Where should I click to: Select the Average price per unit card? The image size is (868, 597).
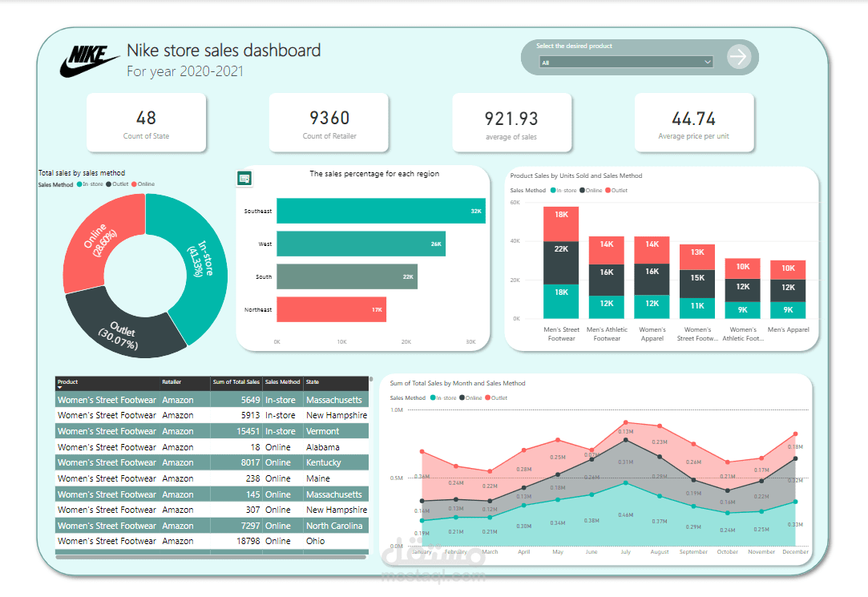693,123
